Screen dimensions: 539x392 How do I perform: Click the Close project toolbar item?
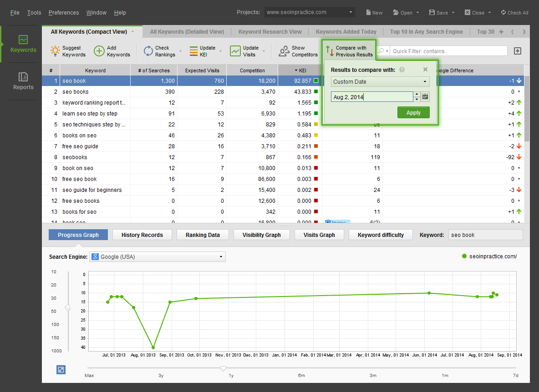point(474,13)
